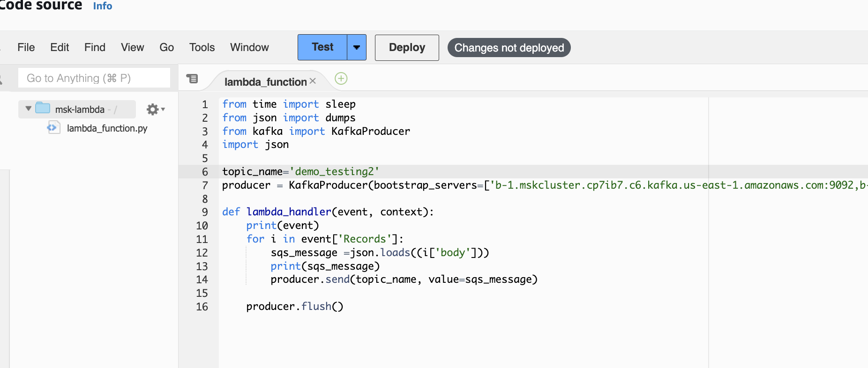The height and width of the screenshot is (368, 868).
Task: Open the Tools menu
Action: point(202,47)
